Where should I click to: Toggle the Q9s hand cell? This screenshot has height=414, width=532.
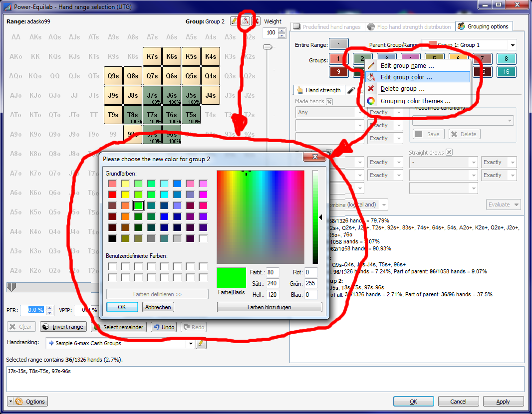113,76
